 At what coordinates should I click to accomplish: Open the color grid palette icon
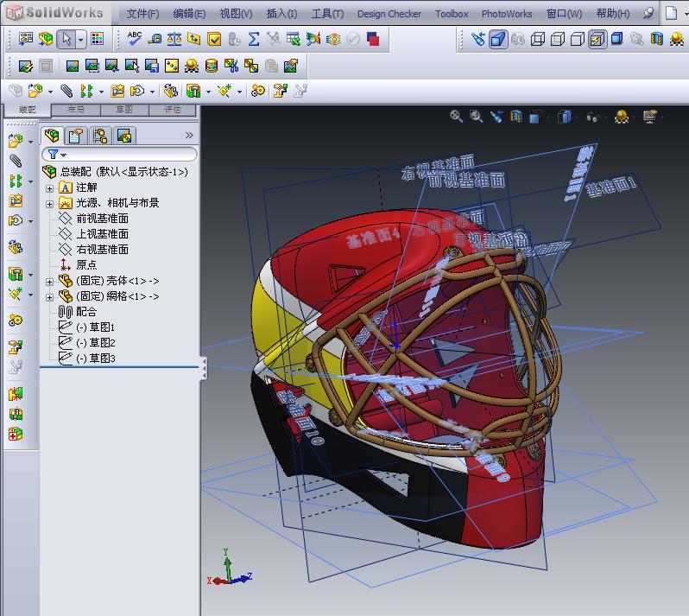tap(97, 39)
